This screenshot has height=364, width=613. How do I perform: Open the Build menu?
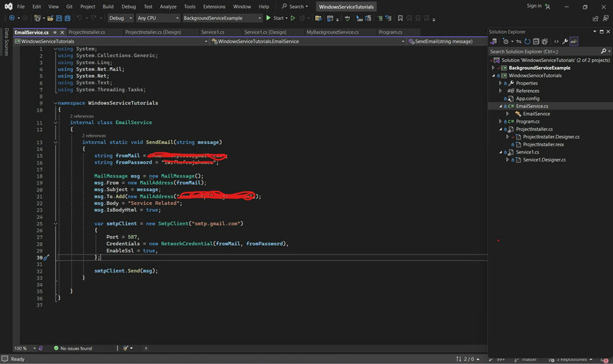point(107,6)
